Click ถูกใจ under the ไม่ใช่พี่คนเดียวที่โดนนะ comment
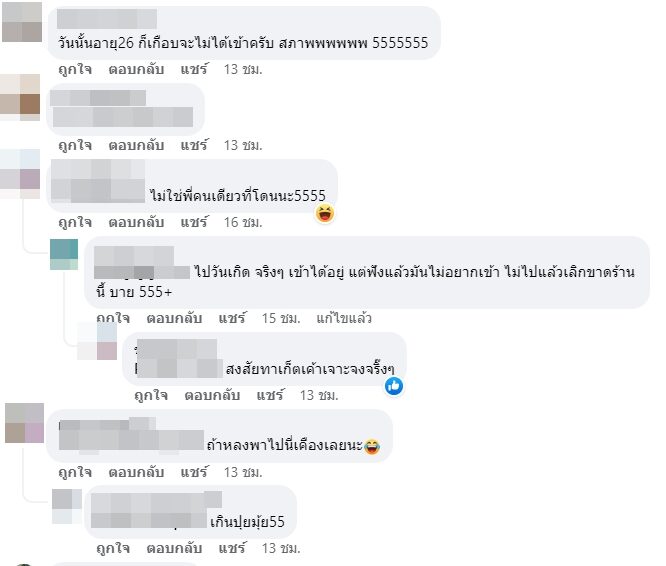Viewport: 666px width, 566px height. pos(75,222)
